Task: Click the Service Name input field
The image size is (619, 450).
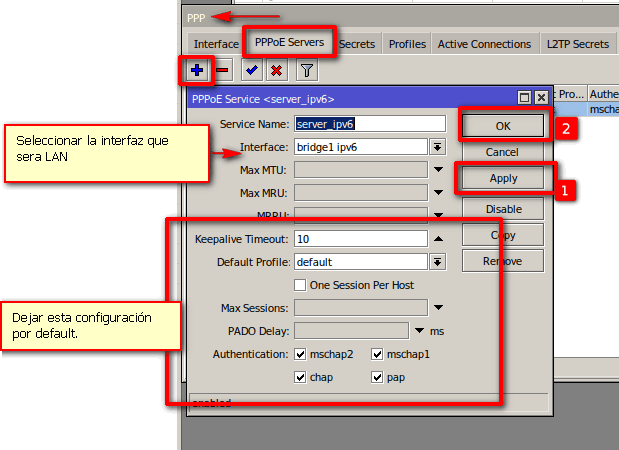Action: 369,124
